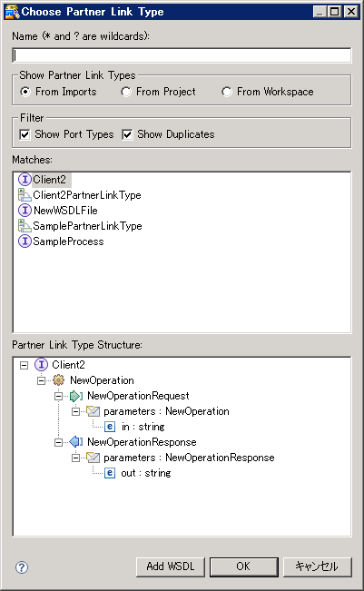Image resolution: width=364 pixels, height=591 pixels.
Task: Open the help question mark icon
Action: click(x=22, y=567)
